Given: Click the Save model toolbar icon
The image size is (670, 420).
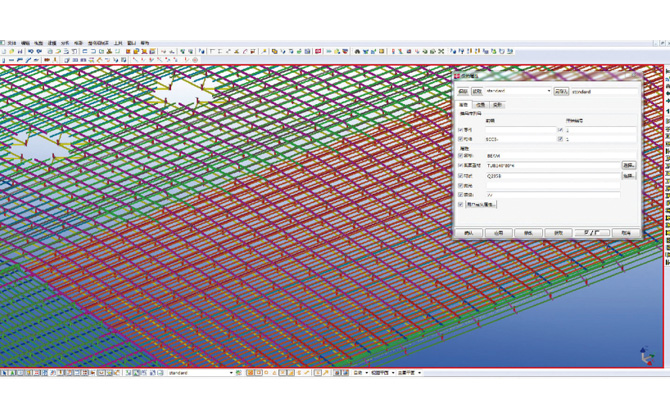Looking at the screenshot, I should click(18, 52).
